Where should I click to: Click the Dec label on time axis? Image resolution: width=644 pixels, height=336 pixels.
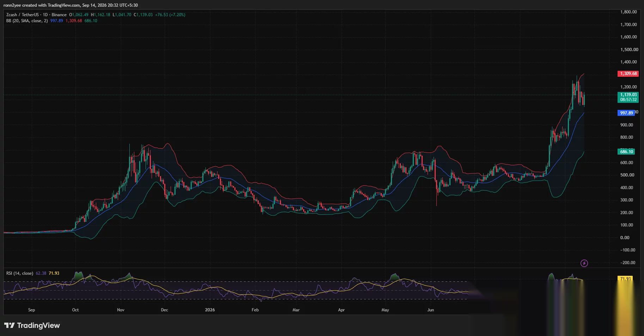pos(164,310)
